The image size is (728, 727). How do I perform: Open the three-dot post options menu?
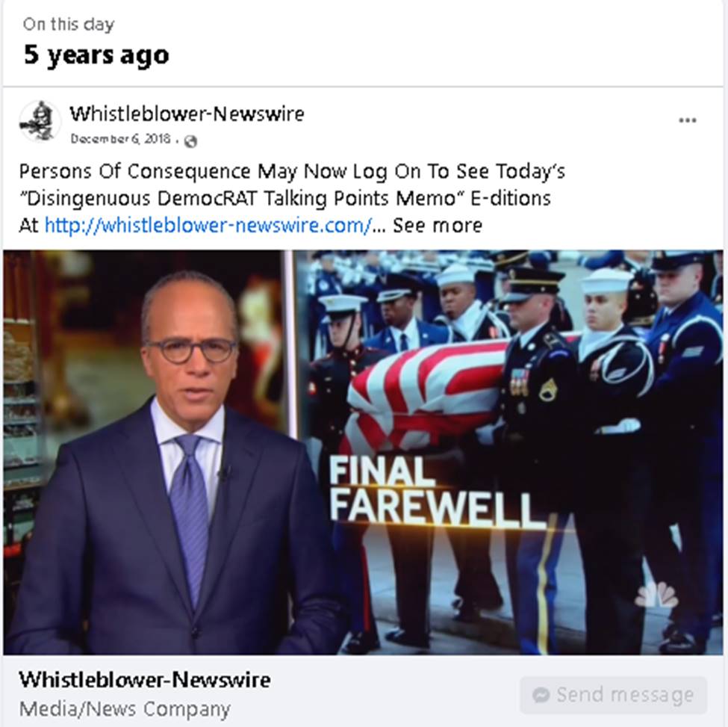[x=687, y=120]
